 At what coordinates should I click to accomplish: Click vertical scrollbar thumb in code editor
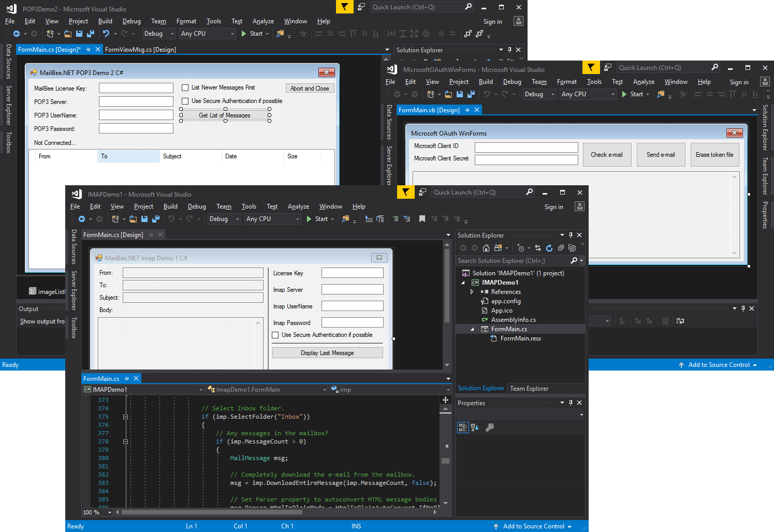pos(446,461)
